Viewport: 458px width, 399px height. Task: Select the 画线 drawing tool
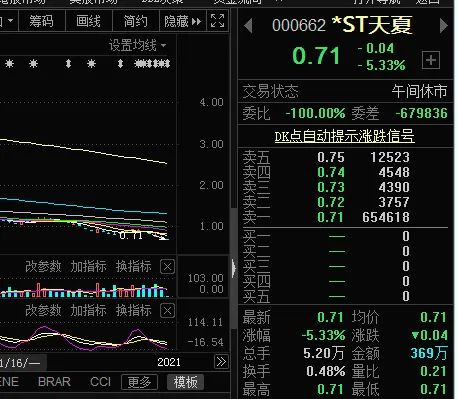tap(88, 21)
